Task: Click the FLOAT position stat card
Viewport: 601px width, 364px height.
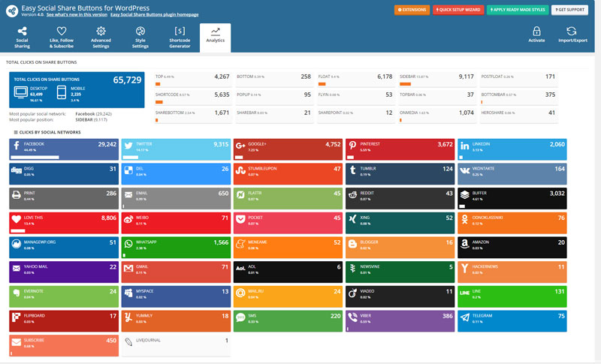Action: (355, 80)
